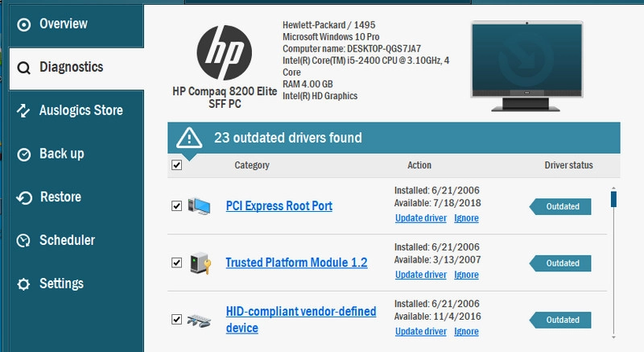This screenshot has width=644, height=352.
Task: Open the Scheduler section
Action: [x=76, y=240]
